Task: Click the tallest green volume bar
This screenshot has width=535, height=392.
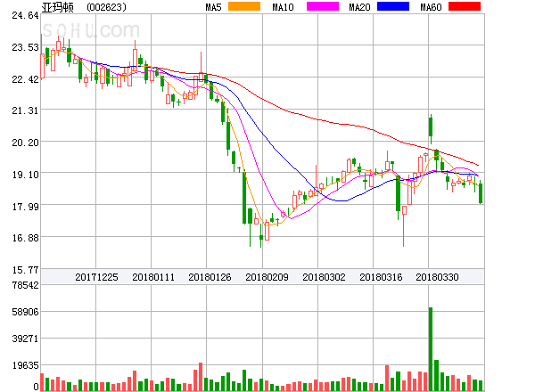Action: (x=431, y=349)
